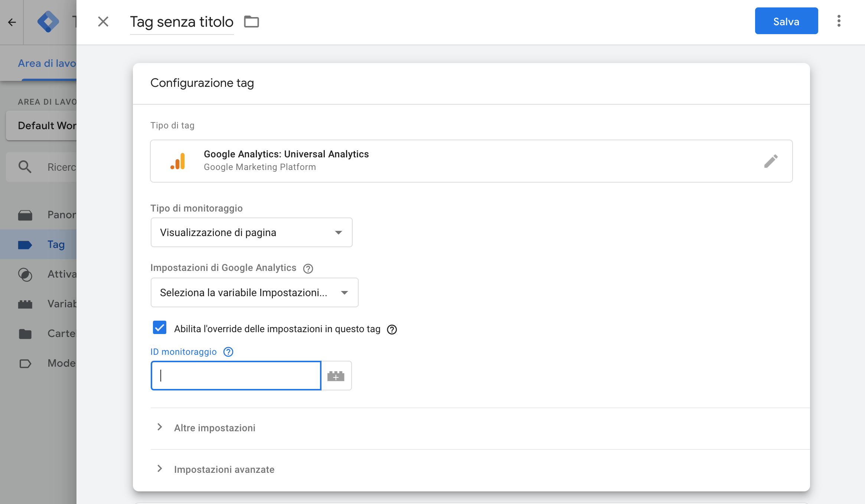This screenshot has width=865, height=504.
Task: Click the Configurazione tag heading
Action: (x=202, y=83)
